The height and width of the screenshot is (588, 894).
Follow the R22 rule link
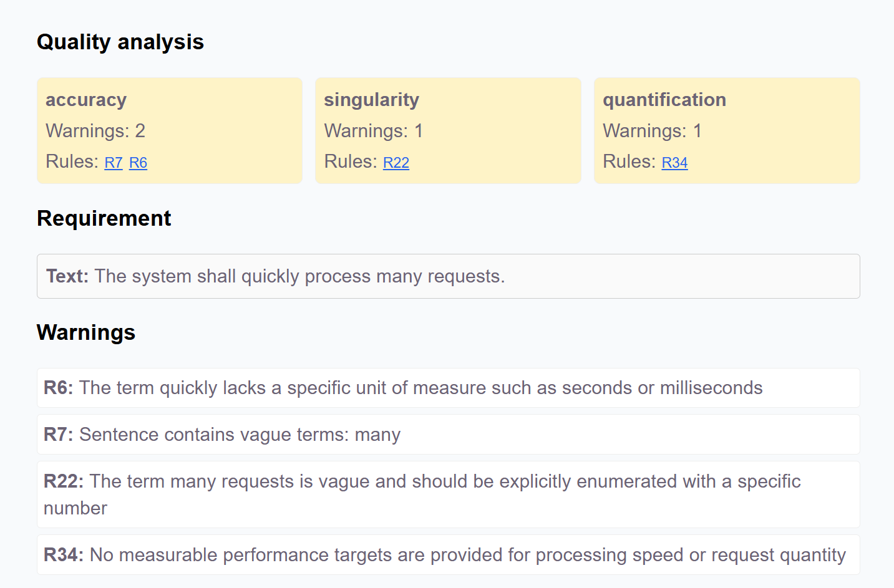[x=396, y=163]
